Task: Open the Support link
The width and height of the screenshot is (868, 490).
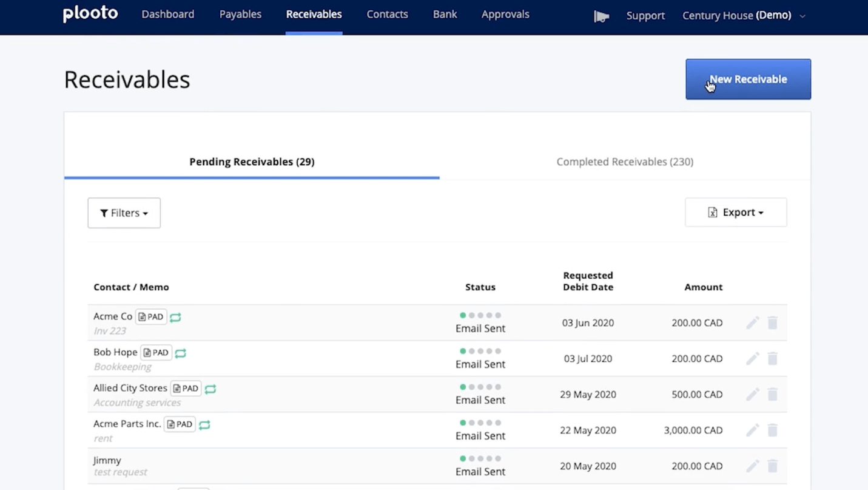Action: (645, 16)
